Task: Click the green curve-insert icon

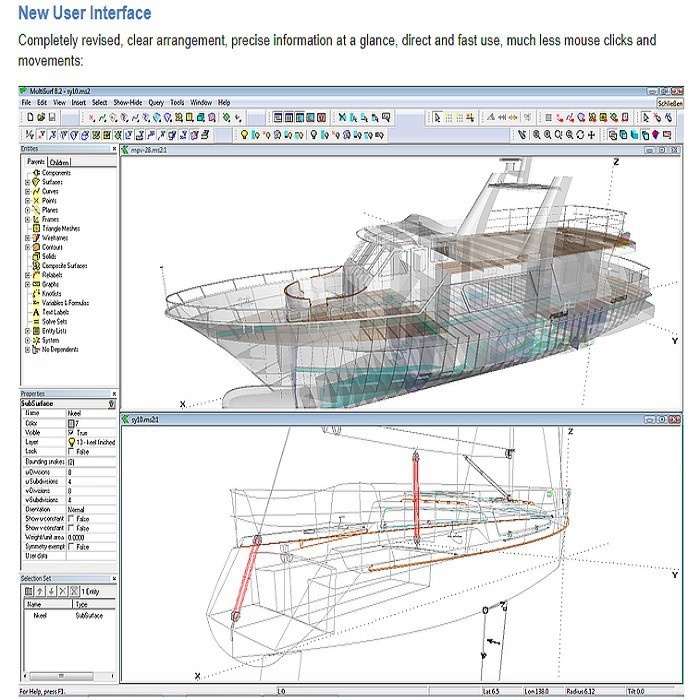Action: pyautogui.click(x=102, y=118)
